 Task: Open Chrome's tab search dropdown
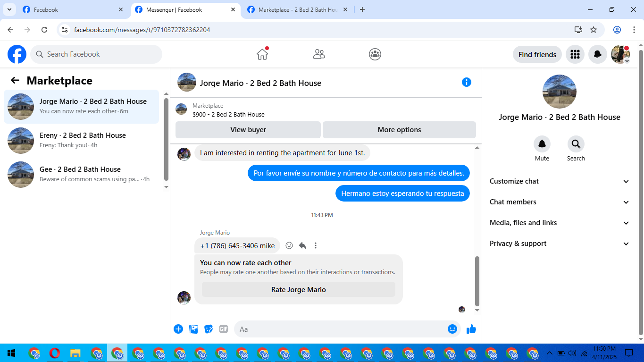point(9,9)
